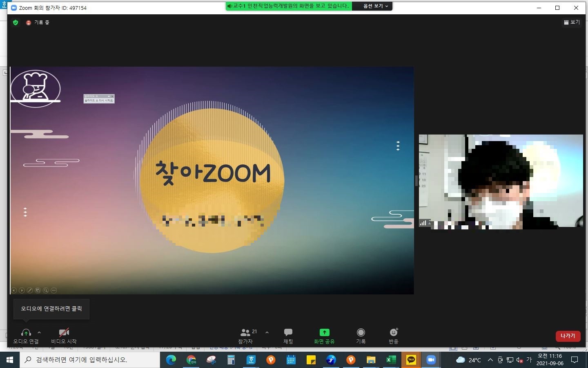Screen dimensions: 588x368
Task: Leave meeting with red 나가기 button
Action: (568, 336)
